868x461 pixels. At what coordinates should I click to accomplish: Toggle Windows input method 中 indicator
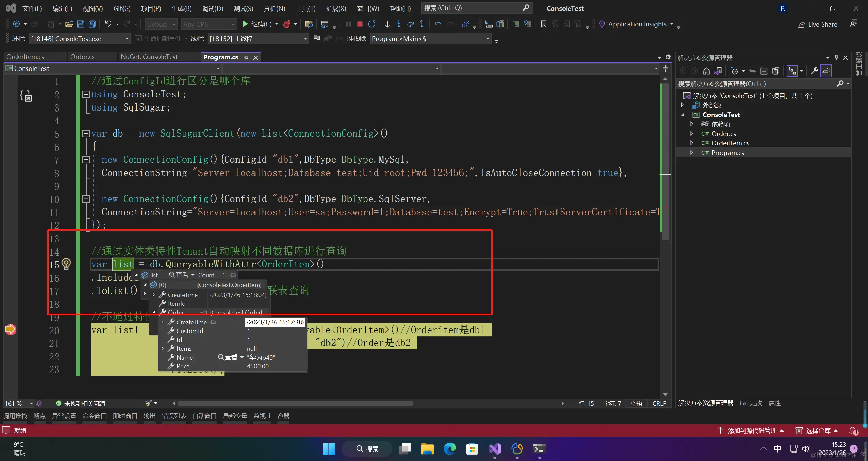coord(777,449)
